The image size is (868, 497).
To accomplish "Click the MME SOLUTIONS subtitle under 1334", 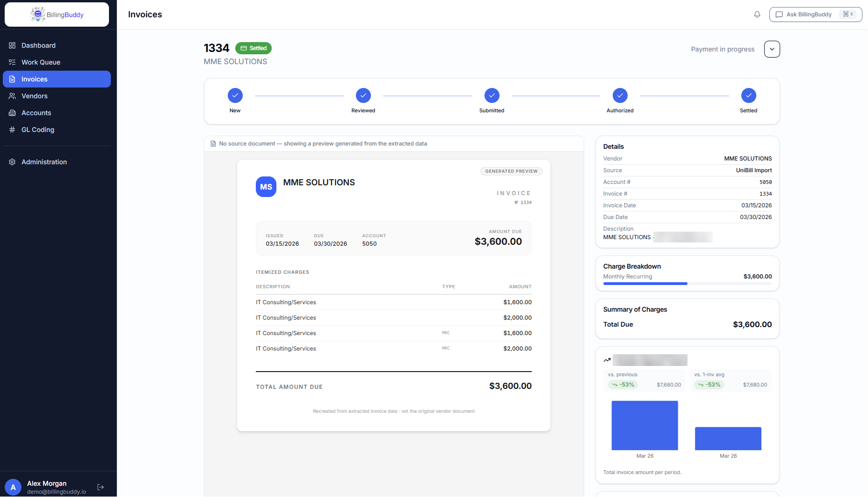I will click(235, 61).
